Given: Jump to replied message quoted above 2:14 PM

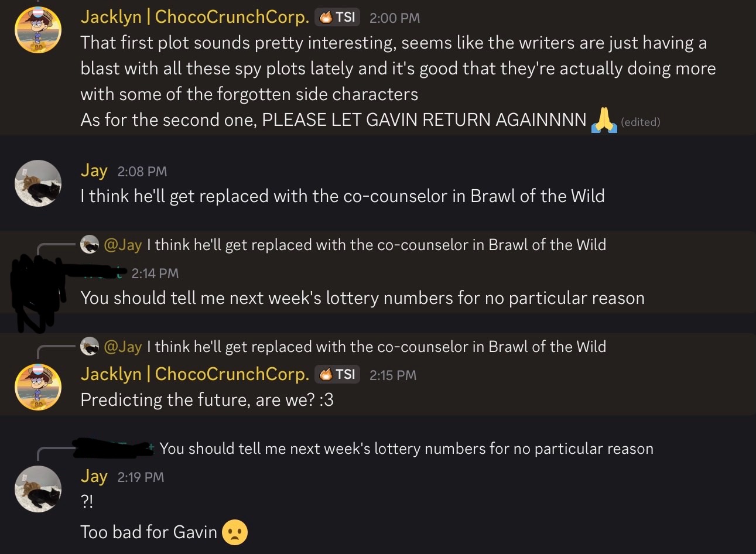Looking at the screenshot, I should click(x=377, y=245).
